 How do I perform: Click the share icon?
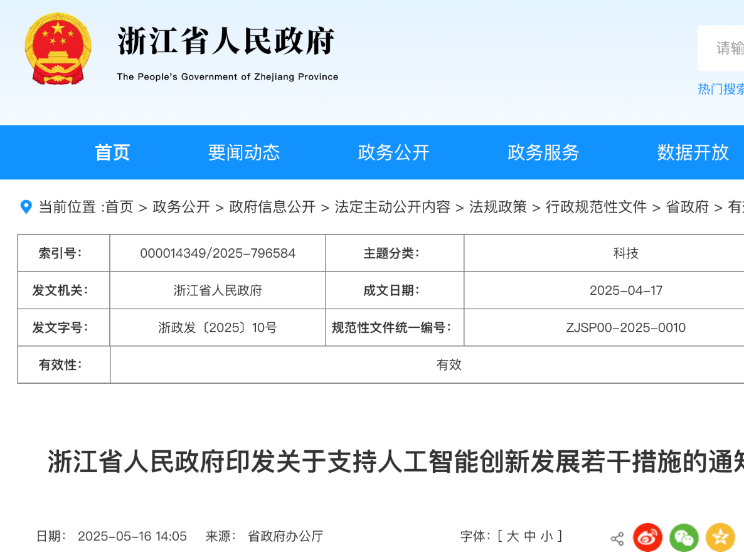617,538
